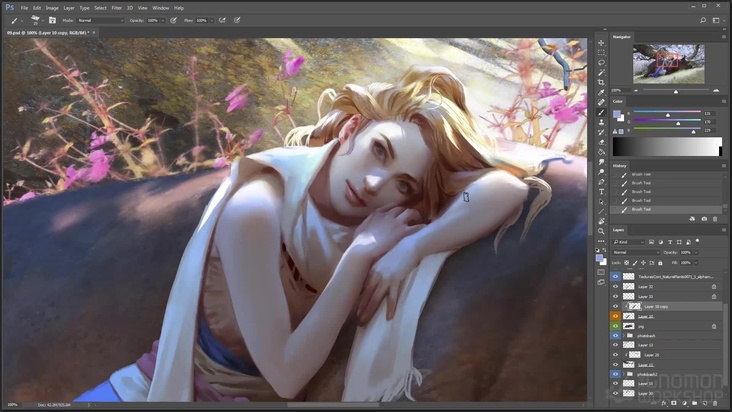This screenshot has height=412, width=732.
Task: Click foreground color swatch in Color panel
Action: [x=617, y=114]
